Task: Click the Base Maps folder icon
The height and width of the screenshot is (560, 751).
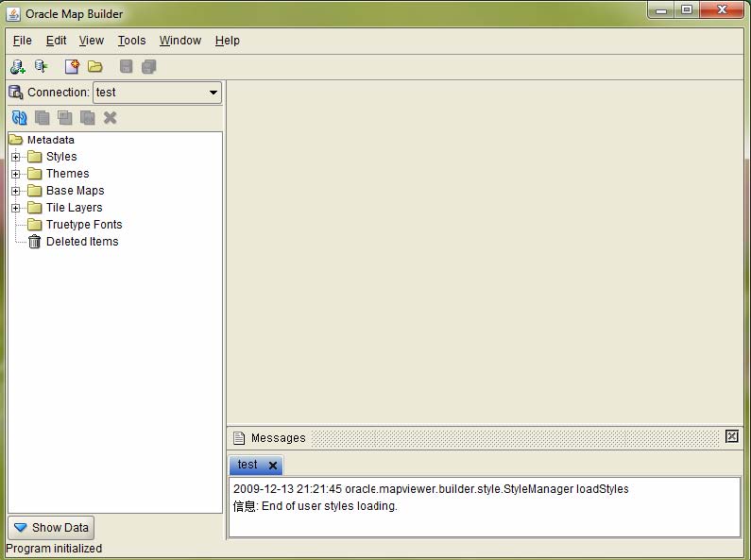Action: (35, 191)
